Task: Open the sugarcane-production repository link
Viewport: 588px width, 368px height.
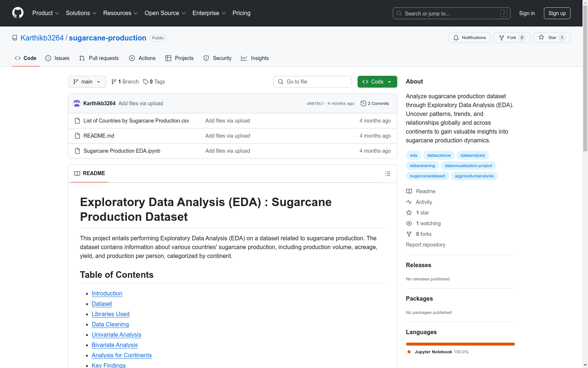Action: (x=108, y=38)
